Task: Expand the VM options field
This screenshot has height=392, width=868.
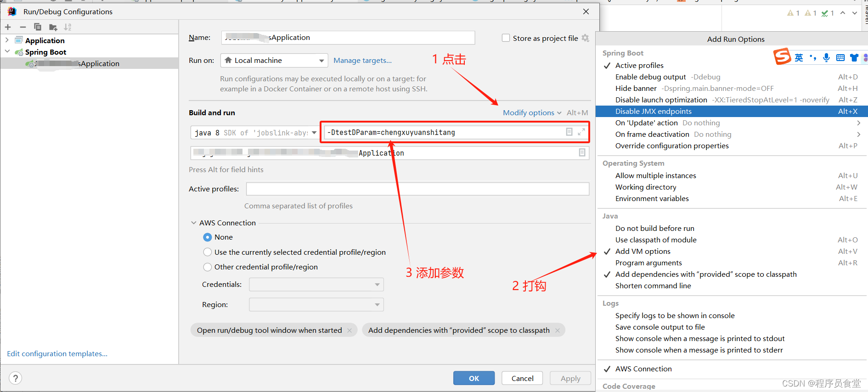Action: click(x=581, y=132)
